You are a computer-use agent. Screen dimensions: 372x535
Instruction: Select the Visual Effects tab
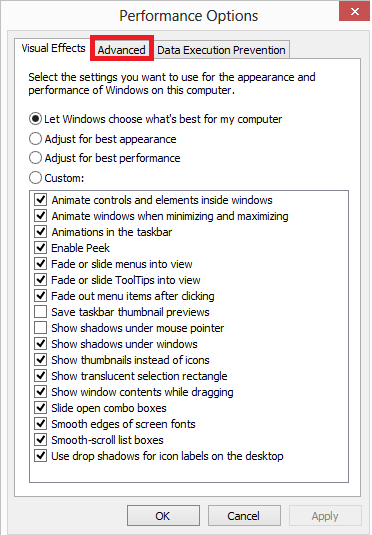tap(53, 48)
